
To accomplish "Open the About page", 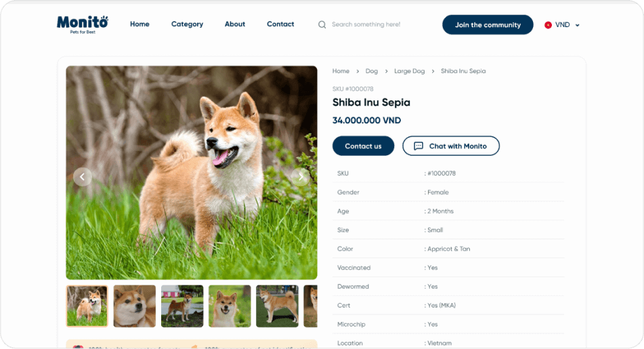I will (x=235, y=24).
